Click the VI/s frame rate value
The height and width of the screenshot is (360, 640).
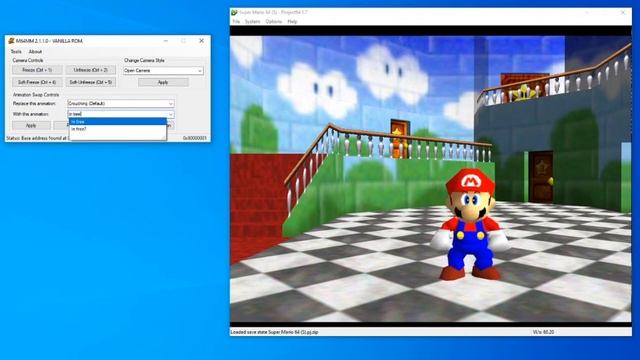[543, 332]
